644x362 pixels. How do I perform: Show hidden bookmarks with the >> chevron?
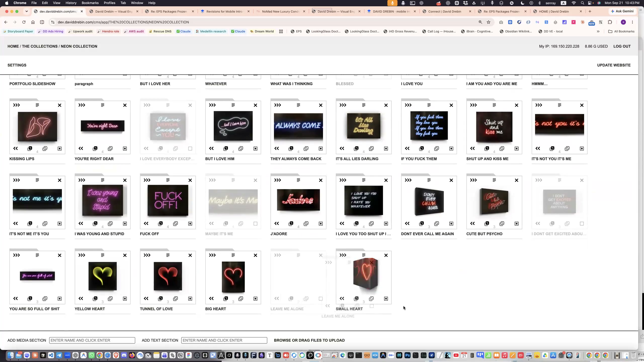(598, 31)
